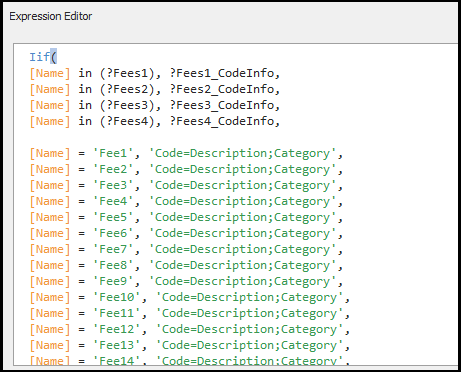Image resolution: width=461 pixels, height=372 pixels.
Task: Click the [Name] field on the Fees1 line
Action: coord(50,73)
